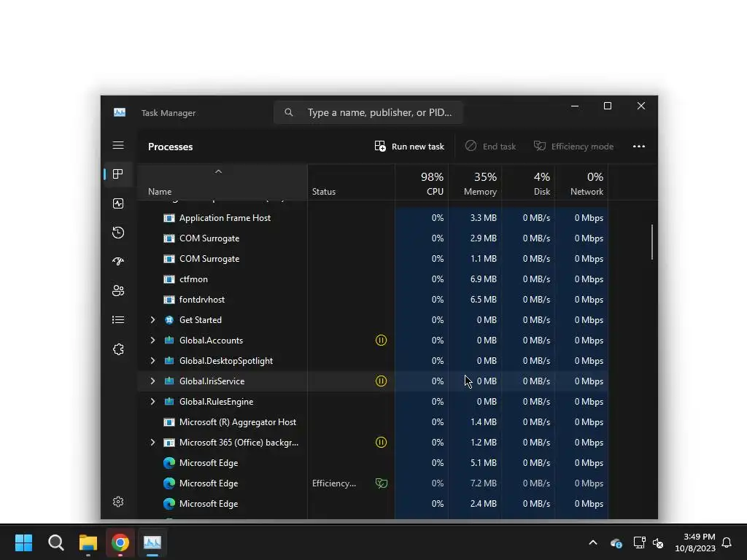
Task: Click the 'Efficiency...' status text on Microsoft Edge
Action: (x=334, y=483)
